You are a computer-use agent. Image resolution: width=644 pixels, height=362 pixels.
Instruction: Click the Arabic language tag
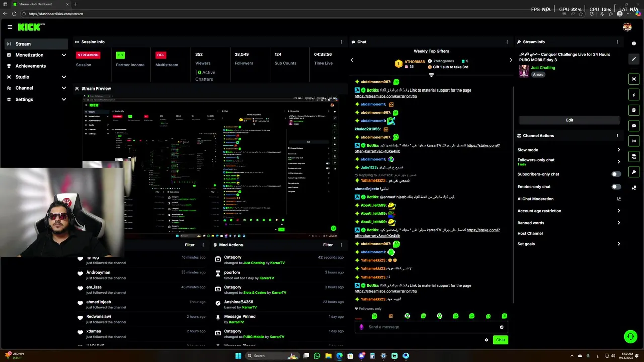538,75
